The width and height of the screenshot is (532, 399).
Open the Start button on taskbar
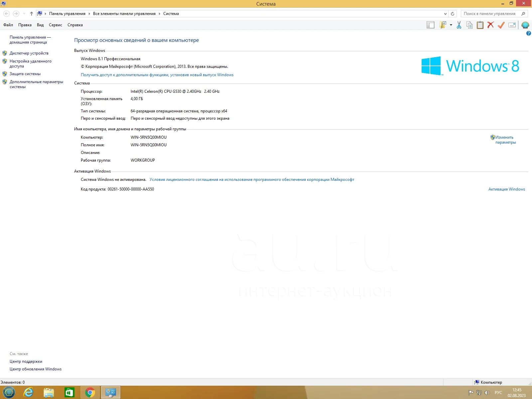click(9, 393)
